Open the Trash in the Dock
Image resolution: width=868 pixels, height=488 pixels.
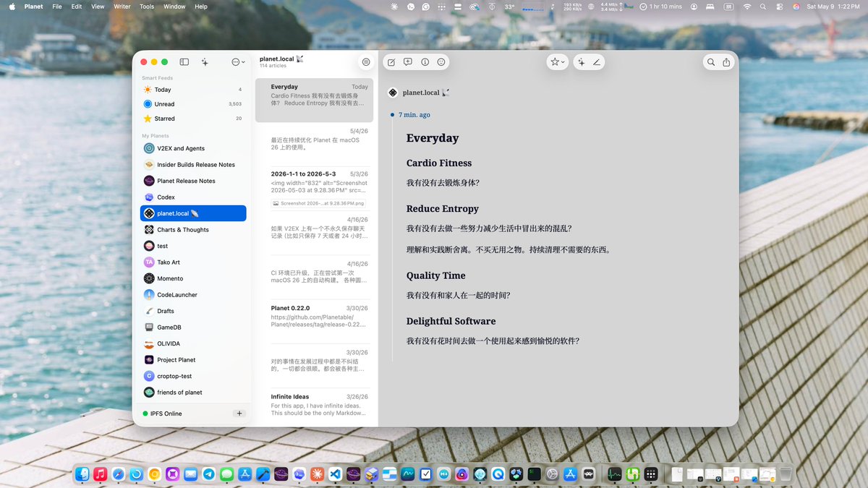click(x=786, y=474)
